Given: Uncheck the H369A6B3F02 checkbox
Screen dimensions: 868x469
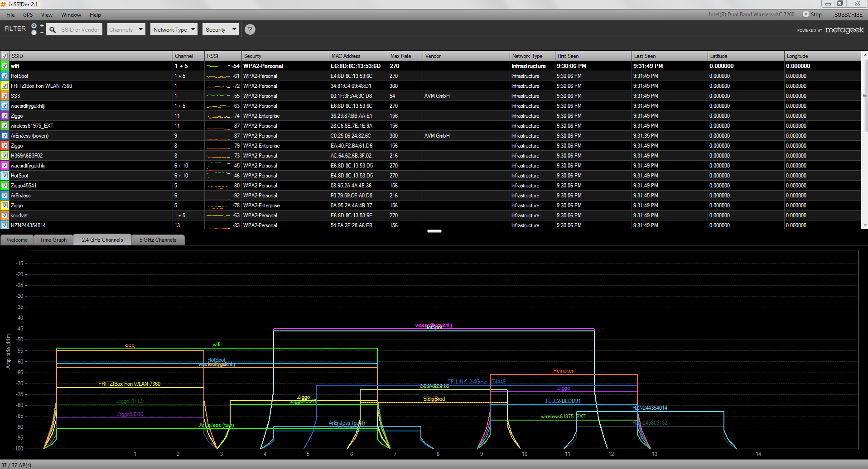Looking at the screenshot, I should 5,156.
